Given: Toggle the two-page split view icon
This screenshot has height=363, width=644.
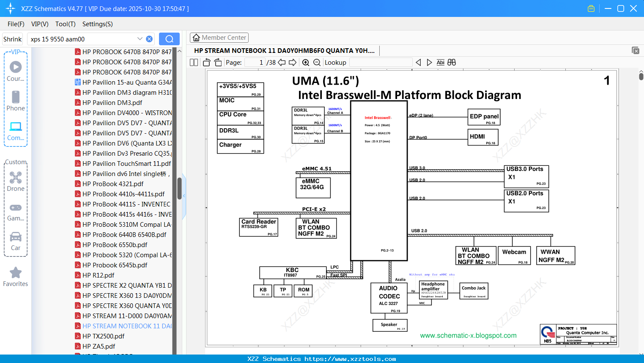Looking at the screenshot, I should [x=194, y=62].
